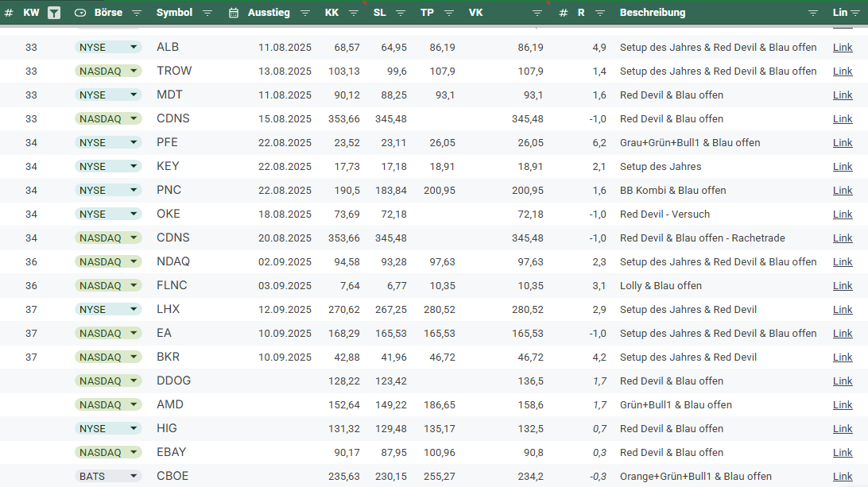Expand the NYSE dropdown for ALB row

(133, 48)
